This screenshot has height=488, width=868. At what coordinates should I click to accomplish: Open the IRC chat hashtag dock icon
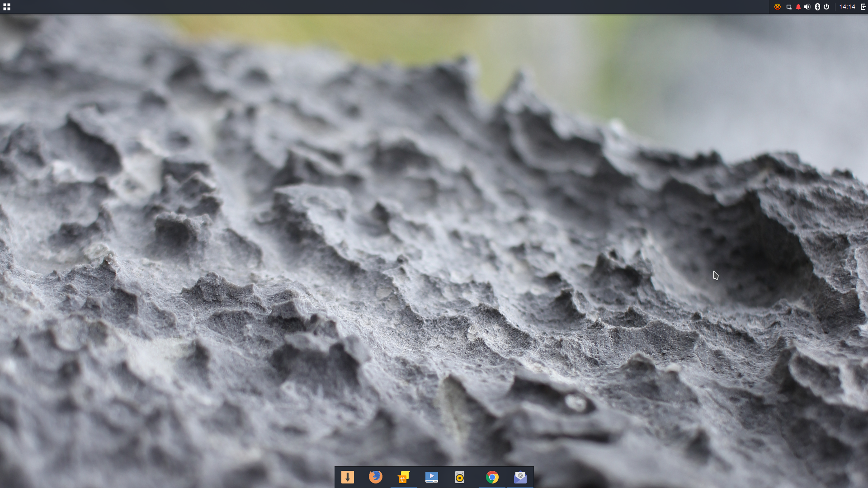coord(403,477)
